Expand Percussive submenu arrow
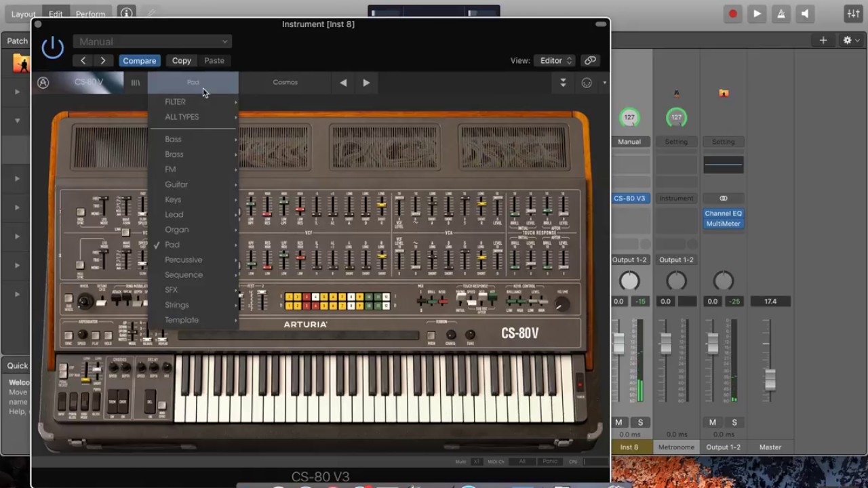The image size is (868, 488). click(x=236, y=260)
